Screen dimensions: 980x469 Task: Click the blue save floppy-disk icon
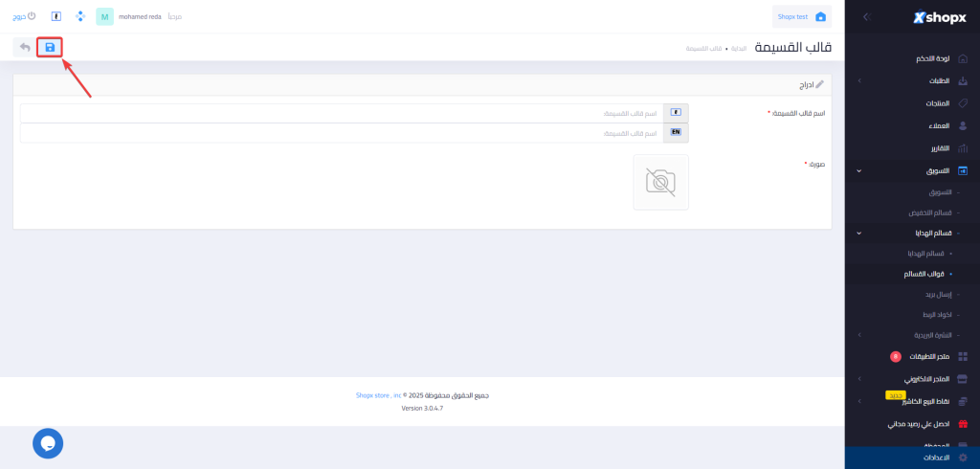pyautogui.click(x=50, y=47)
